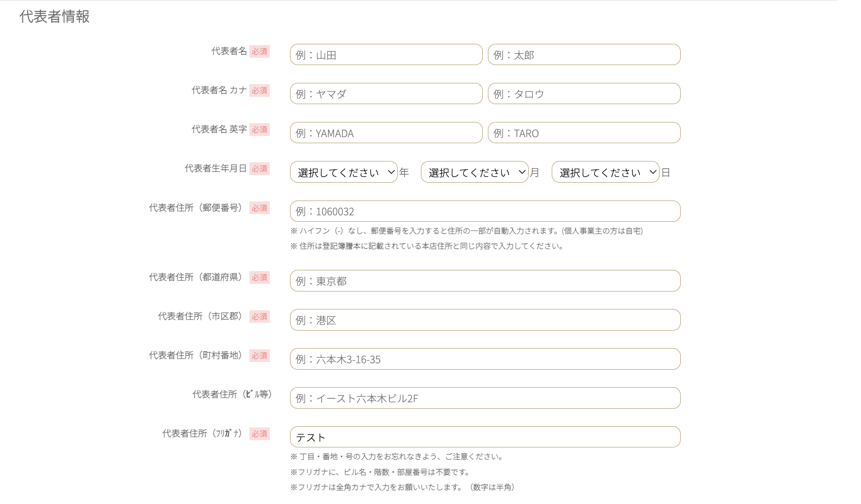Click the 代表者名 カナ label

pos(219,90)
